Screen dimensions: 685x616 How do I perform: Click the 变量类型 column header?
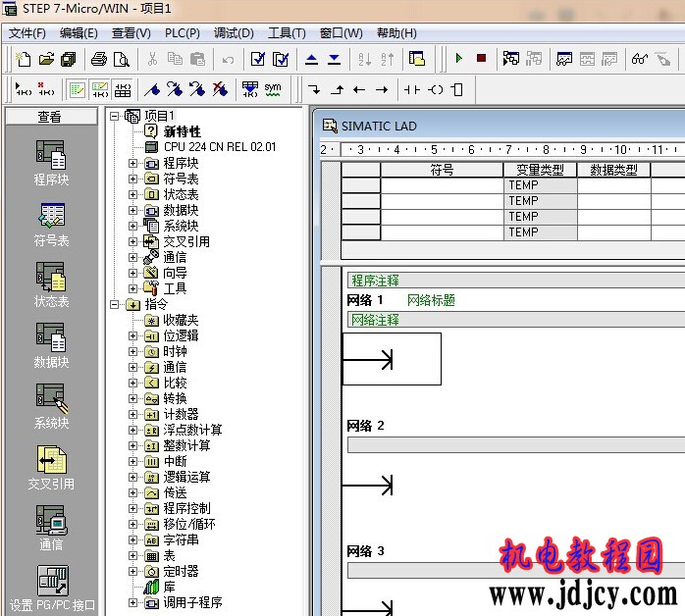pyautogui.click(x=540, y=170)
